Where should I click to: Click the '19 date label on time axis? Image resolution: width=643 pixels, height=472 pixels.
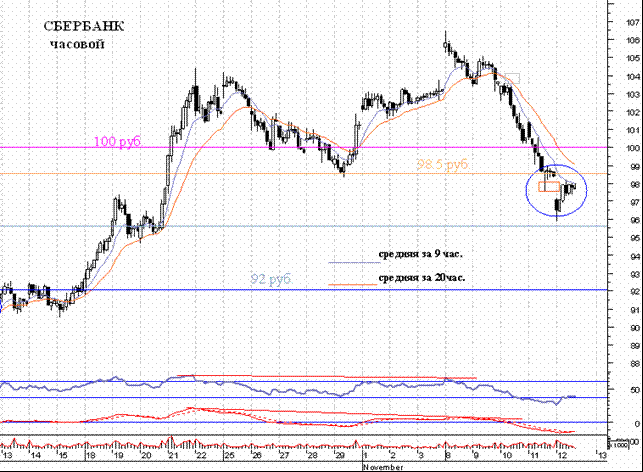pyautogui.click(x=118, y=455)
